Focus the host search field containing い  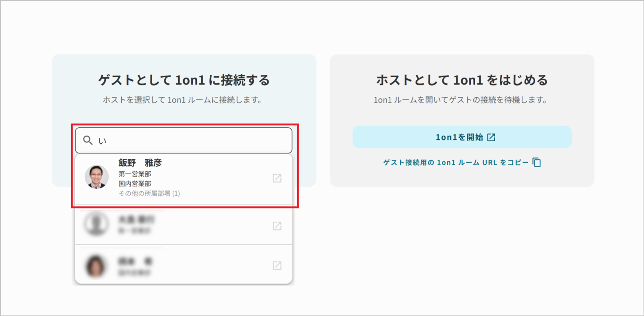pos(184,140)
